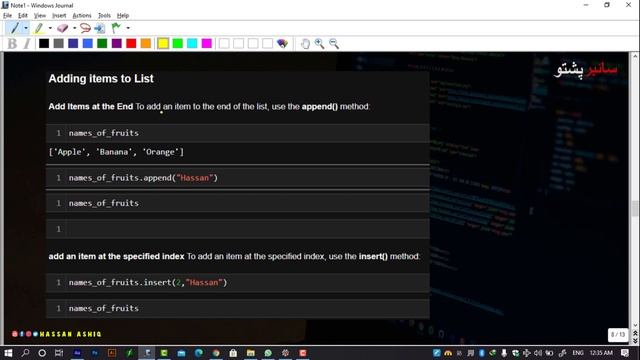
Task: Click the Bluetooth tray icon
Action: 482,353
